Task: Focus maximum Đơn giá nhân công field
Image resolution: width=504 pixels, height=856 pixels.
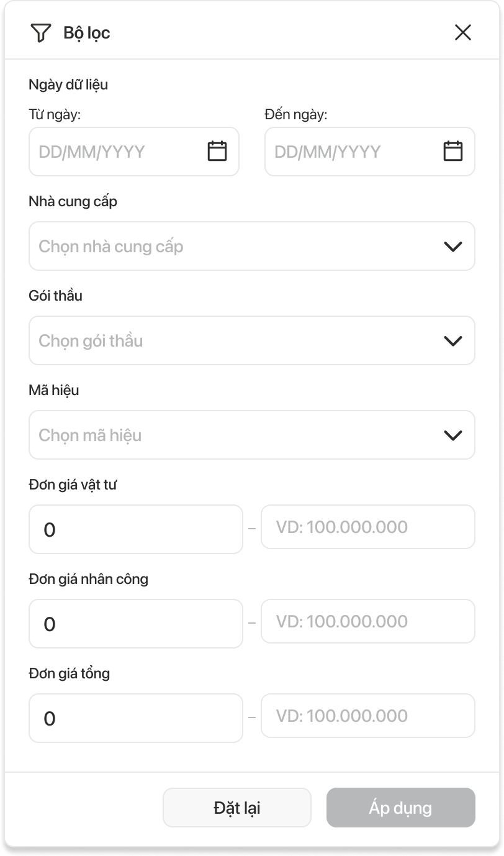Action: point(367,621)
